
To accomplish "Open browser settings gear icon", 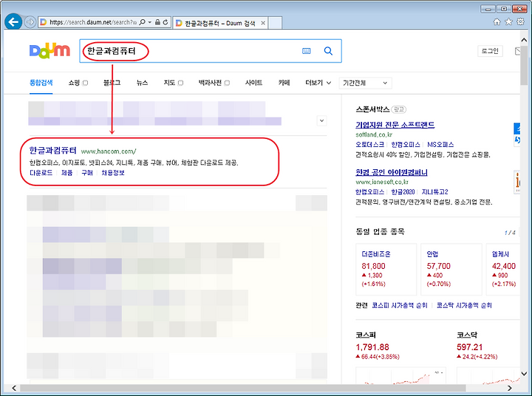I will (x=520, y=21).
